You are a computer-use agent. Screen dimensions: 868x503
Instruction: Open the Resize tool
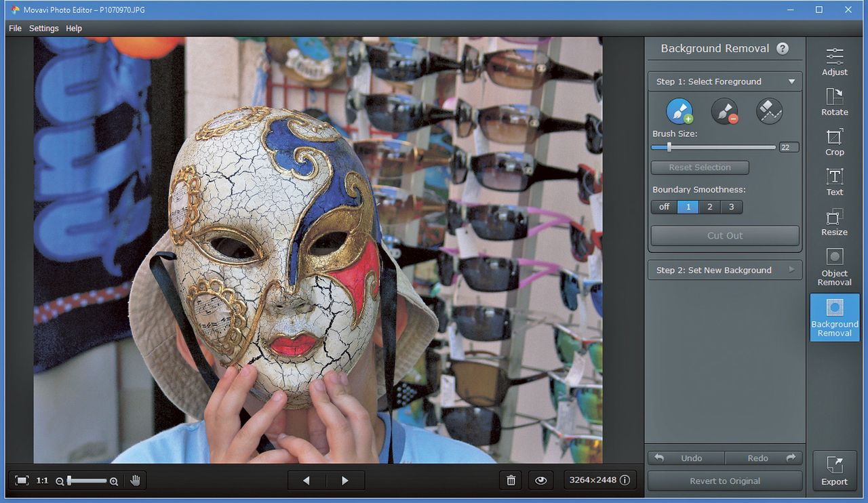click(x=835, y=222)
